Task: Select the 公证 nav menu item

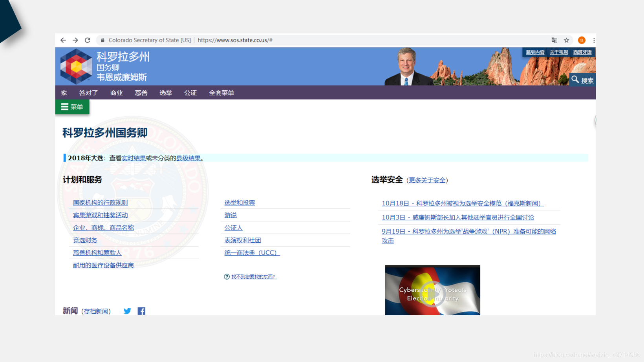Action: pyautogui.click(x=190, y=93)
